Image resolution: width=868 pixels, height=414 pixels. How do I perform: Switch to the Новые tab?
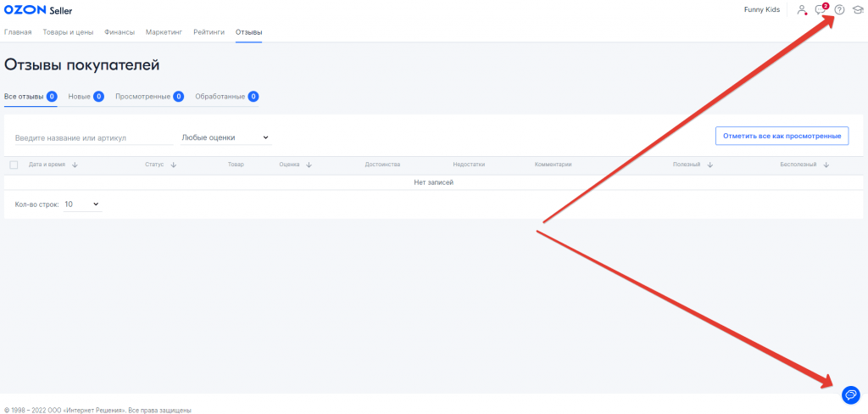tap(86, 97)
